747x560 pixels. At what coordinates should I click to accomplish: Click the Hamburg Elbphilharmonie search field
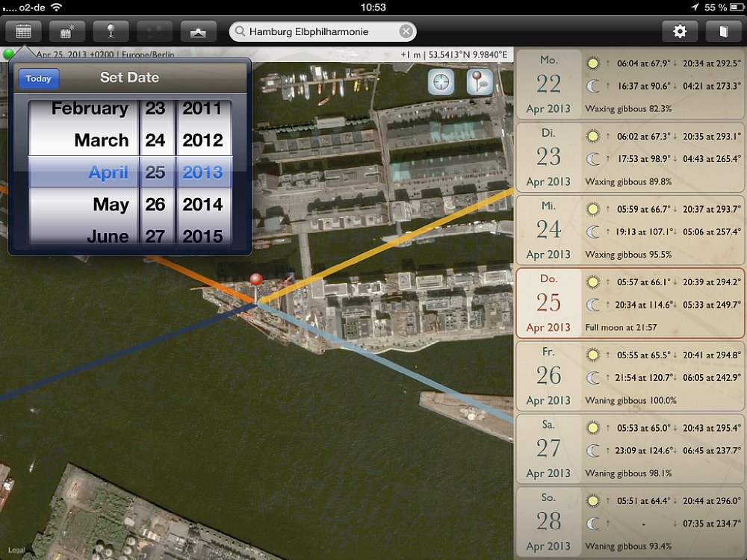[317, 31]
